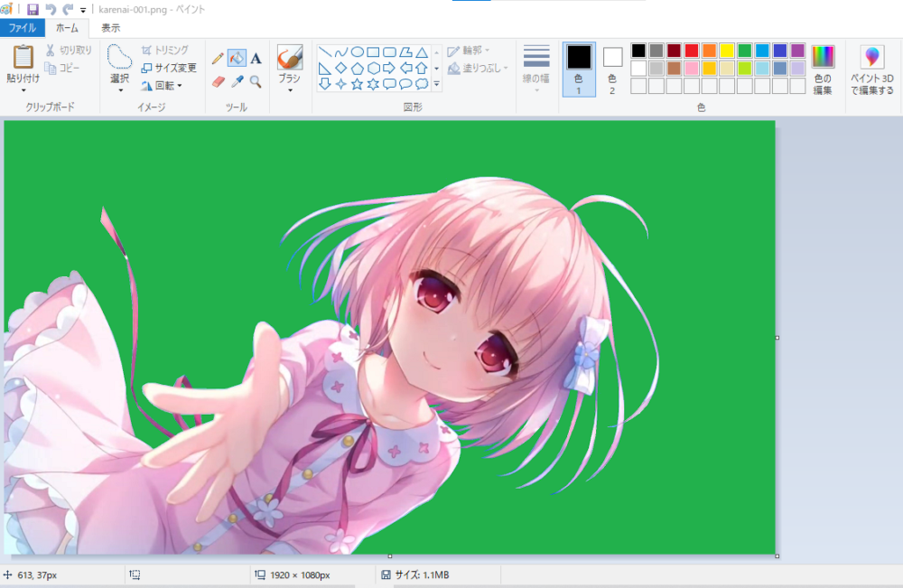Select the Pencil tool

tap(218, 58)
